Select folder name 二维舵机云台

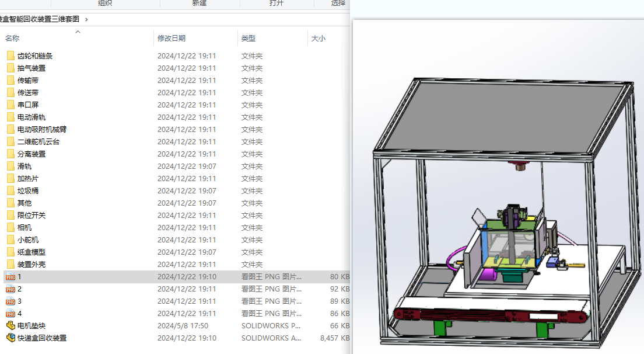coord(38,142)
